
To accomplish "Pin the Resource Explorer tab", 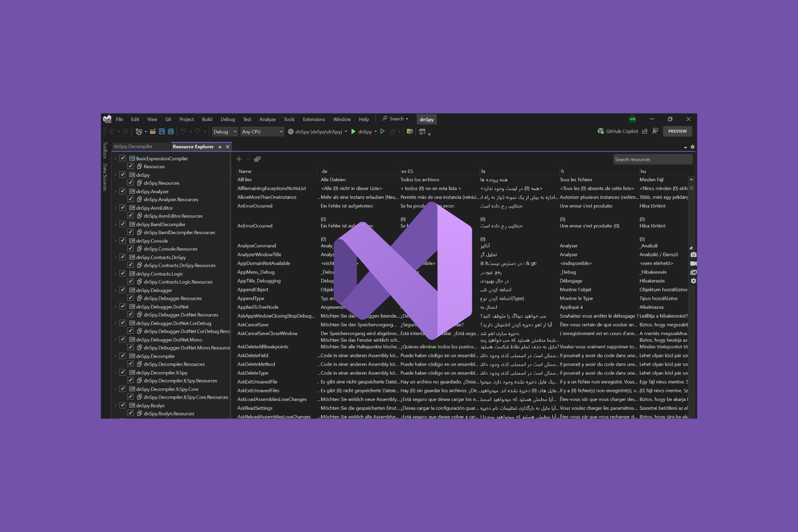I will [220, 147].
